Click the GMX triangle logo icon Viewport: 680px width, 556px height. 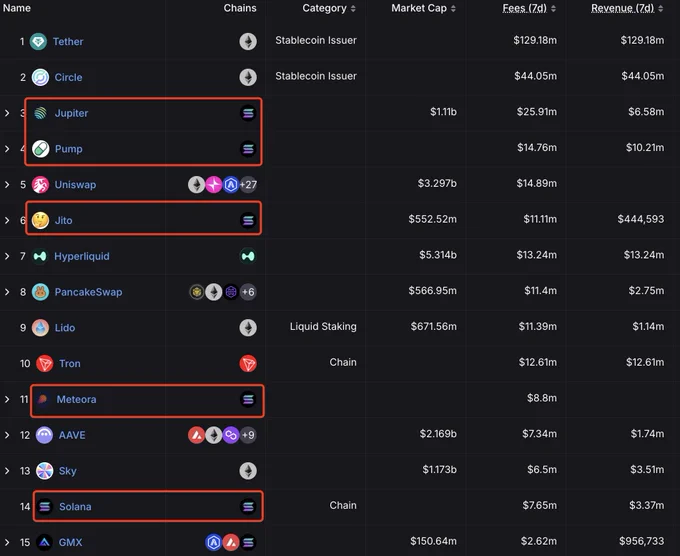point(44,542)
